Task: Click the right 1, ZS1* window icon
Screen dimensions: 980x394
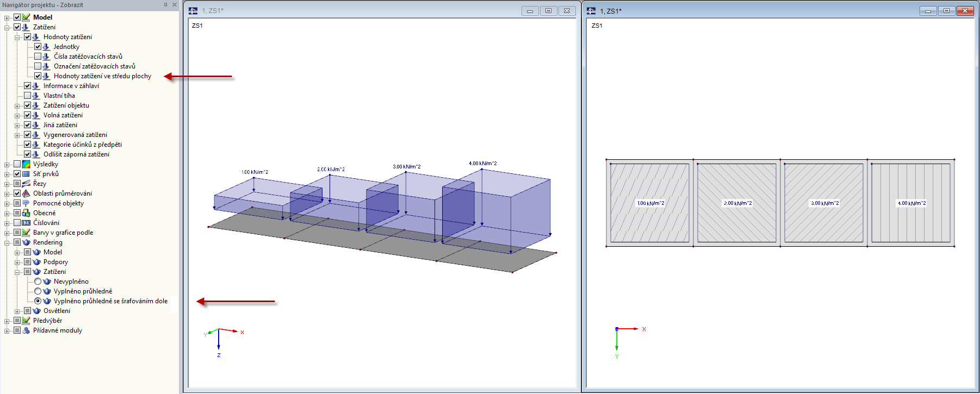Action: [591, 11]
